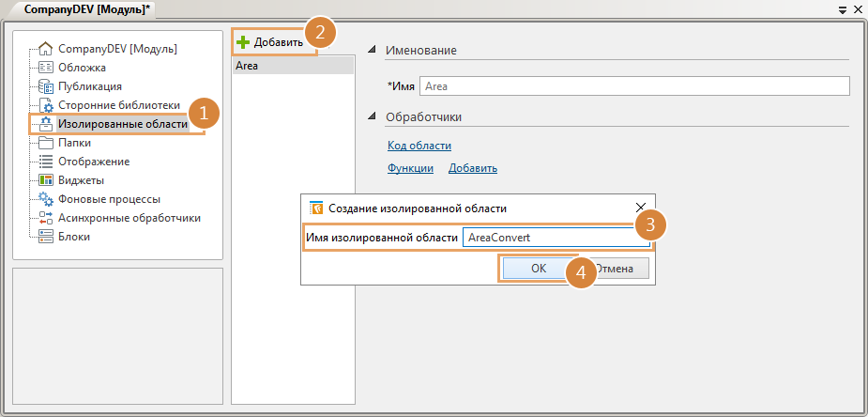Click the CompanyDEV module house icon
868x417 pixels.
pos(45,49)
